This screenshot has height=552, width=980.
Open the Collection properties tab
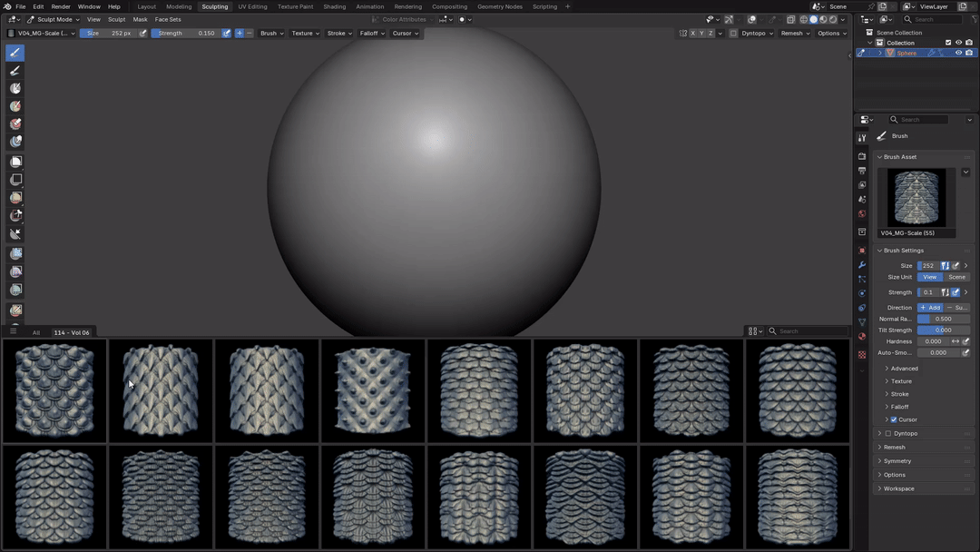pos(862,232)
